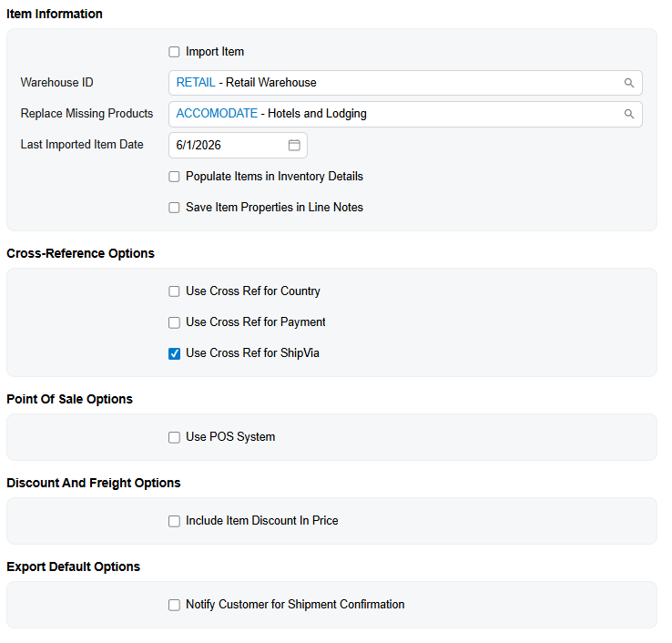672x643 pixels.
Task: Enable Use Cross Ref for Country
Action: (x=174, y=291)
